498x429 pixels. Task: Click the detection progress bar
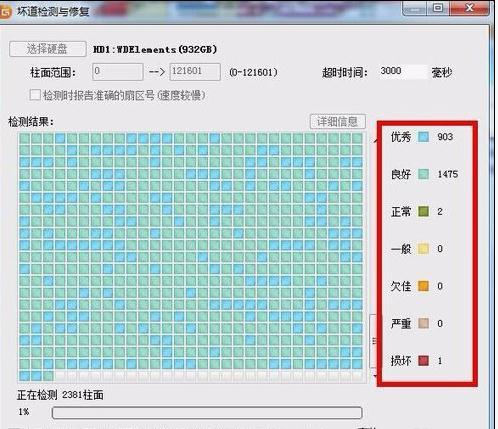pyautogui.click(x=207, y=412)
